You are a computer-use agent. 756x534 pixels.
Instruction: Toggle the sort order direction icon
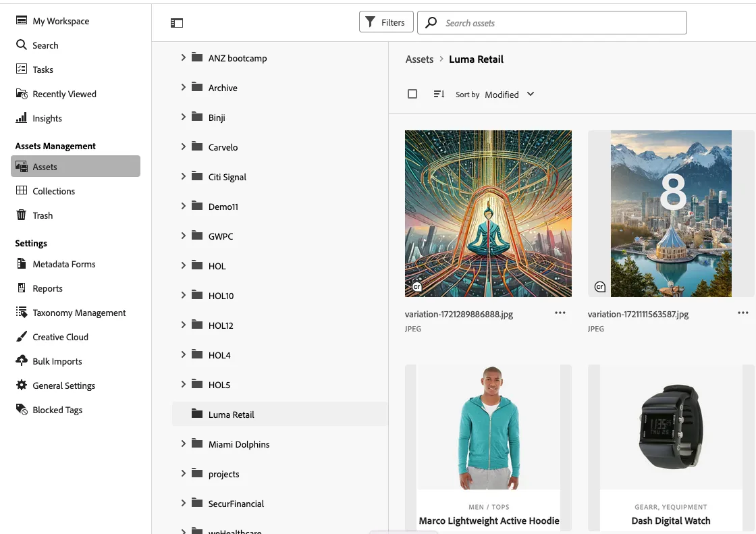439,94
